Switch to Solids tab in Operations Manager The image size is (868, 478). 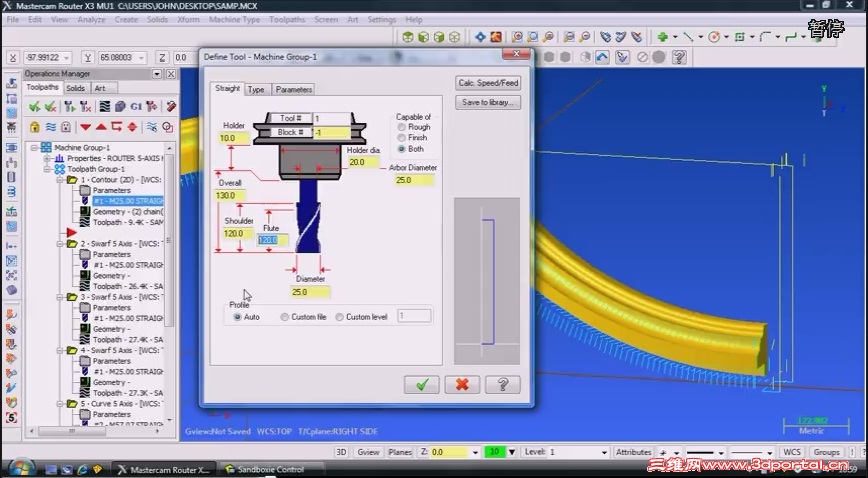[75, 88]
